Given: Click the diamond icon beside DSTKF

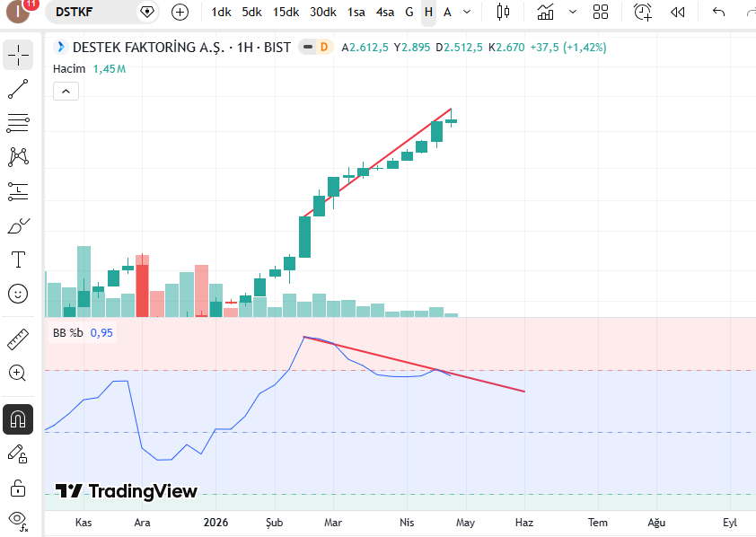Looking at the screenshot, I should [x=147, y=12].
